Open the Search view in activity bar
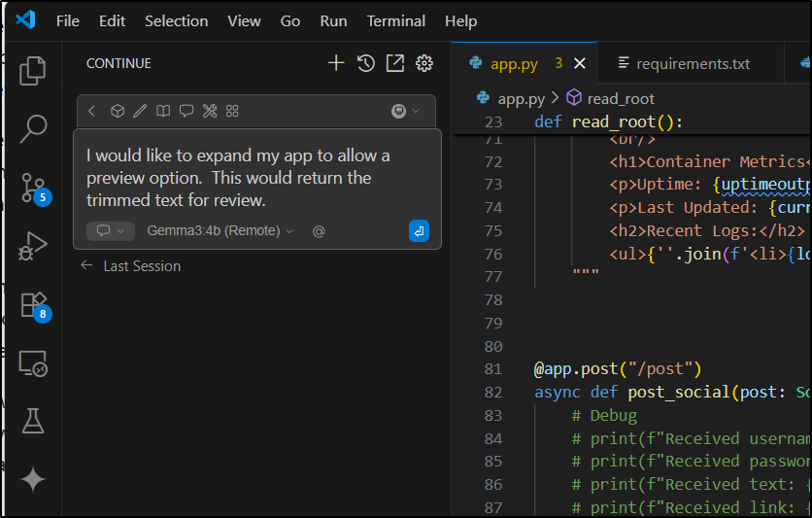The image size is (812, 518). coord(33,127)
